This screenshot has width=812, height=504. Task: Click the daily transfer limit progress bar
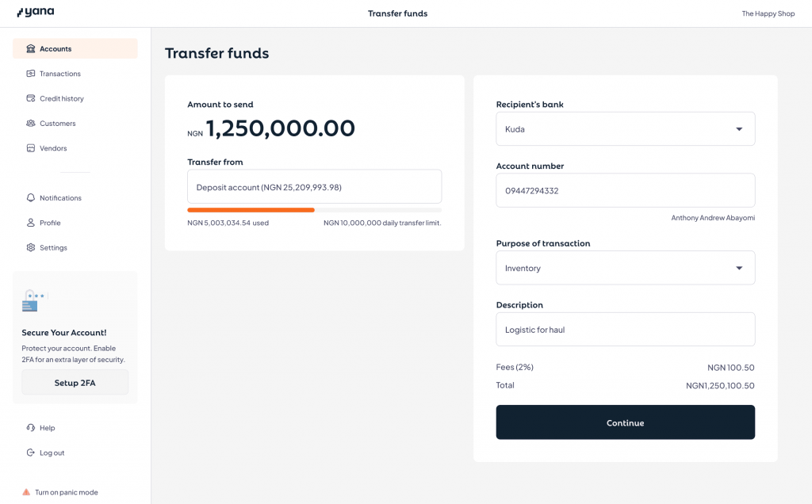click(314, 210)
